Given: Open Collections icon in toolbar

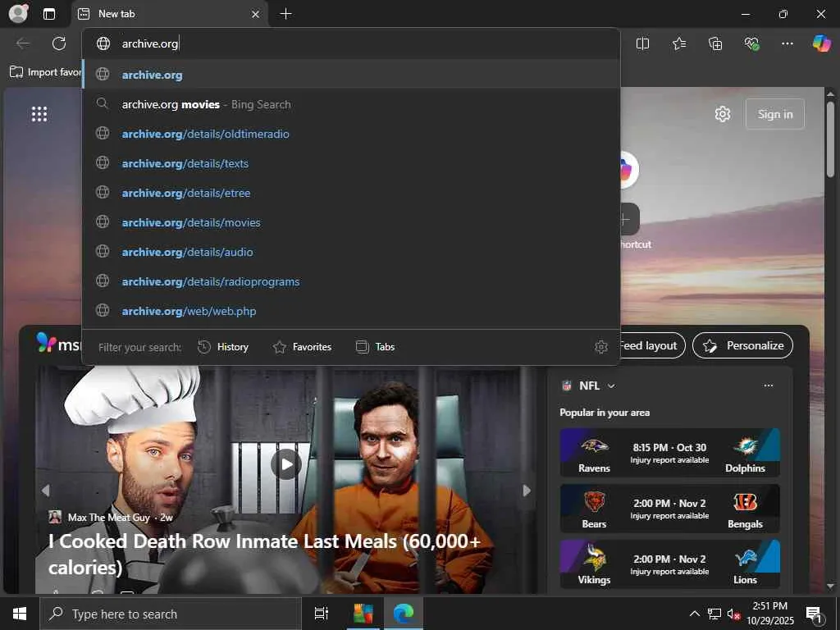Looking at the screenshot, I should 715,43.
